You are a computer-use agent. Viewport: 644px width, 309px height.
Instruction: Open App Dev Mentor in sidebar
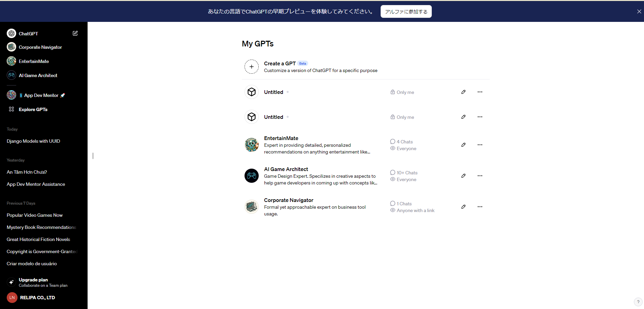click(x=41, y=95)
